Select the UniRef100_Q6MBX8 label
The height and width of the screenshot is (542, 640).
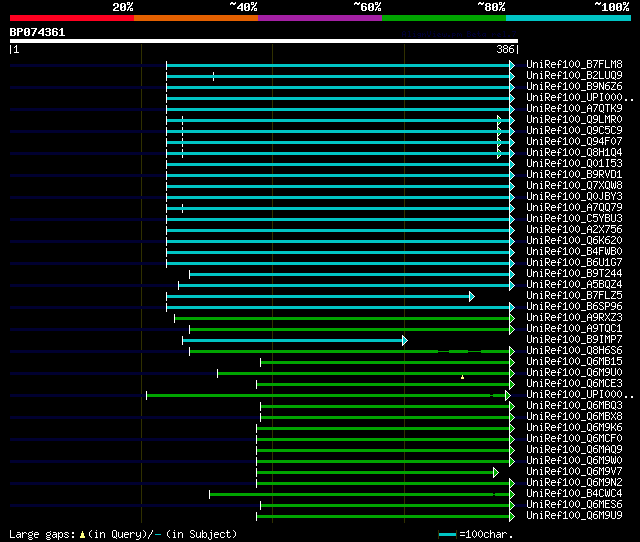574,417
